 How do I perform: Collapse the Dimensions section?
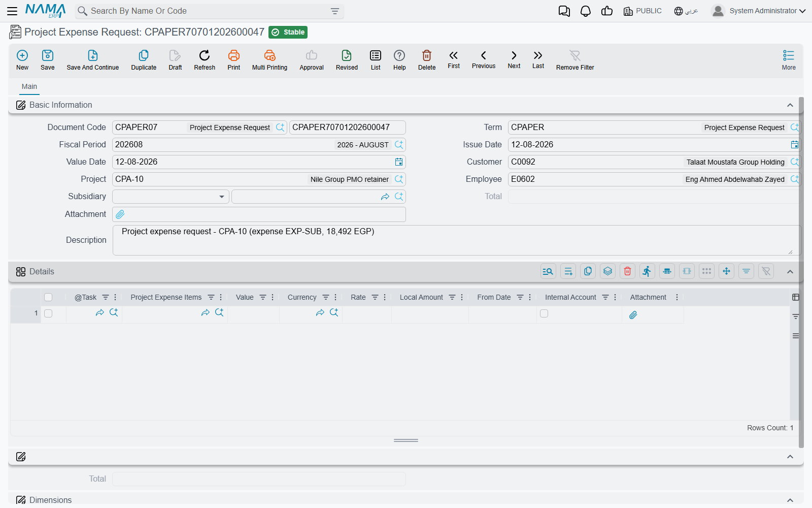pos(790,500)
